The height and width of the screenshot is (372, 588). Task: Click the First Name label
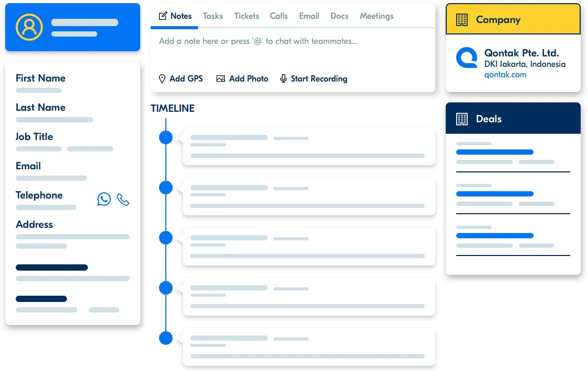[x=40, y=78]
